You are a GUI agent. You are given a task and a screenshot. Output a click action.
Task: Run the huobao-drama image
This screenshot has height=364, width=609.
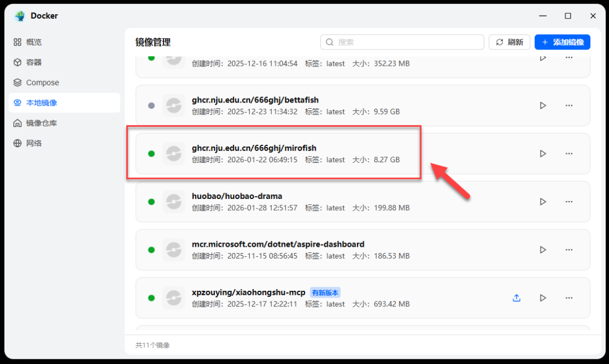pyautogui.click(x=543, y=202)
